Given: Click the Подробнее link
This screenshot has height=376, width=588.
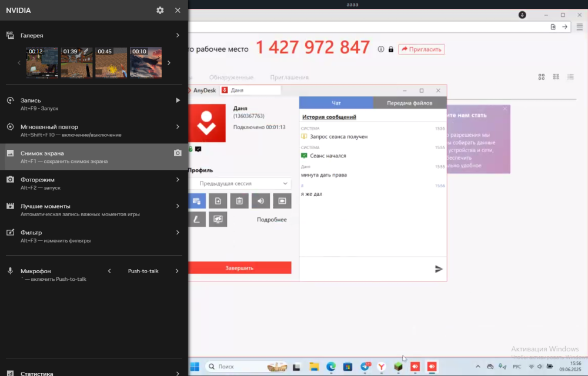Looking at the screenshot, I should pos(272,220).
